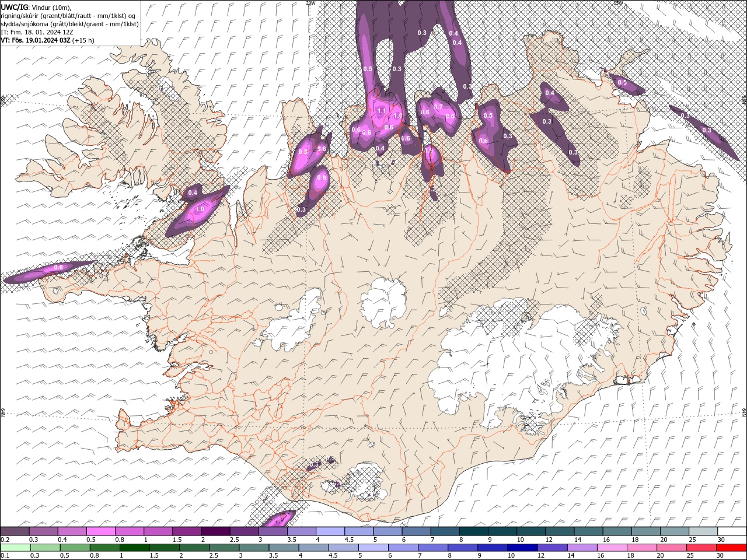Click the title text "UWC/IG: Vindur (10m),"

[36, 7]
